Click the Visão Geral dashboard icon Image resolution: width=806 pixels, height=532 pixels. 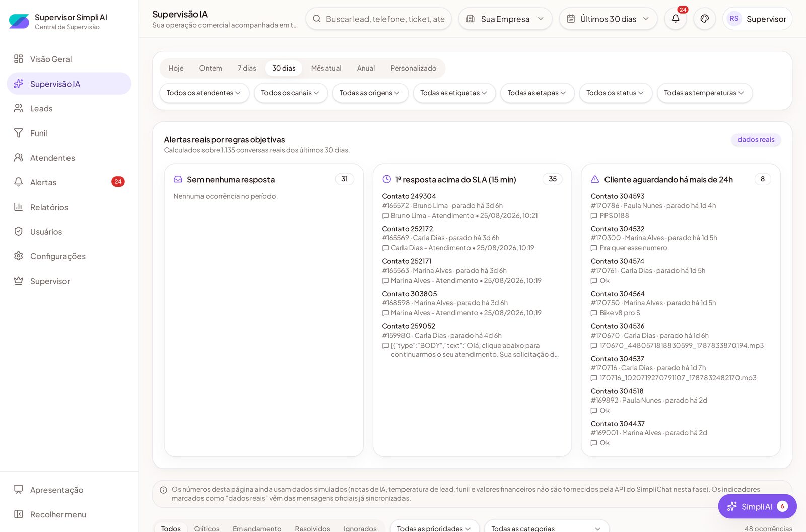pyautogui.click(x=19, y=59)
